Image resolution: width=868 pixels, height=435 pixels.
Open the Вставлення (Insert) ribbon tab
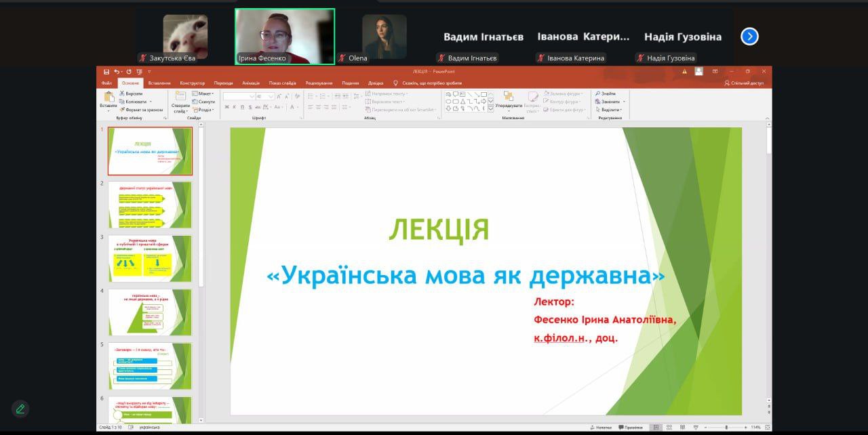pos(159,83)
